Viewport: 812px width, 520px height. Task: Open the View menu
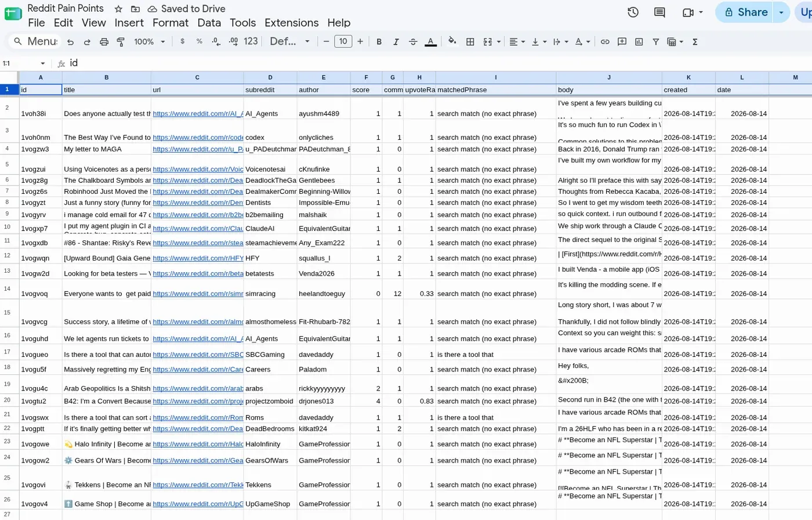[x=93, y=23]
